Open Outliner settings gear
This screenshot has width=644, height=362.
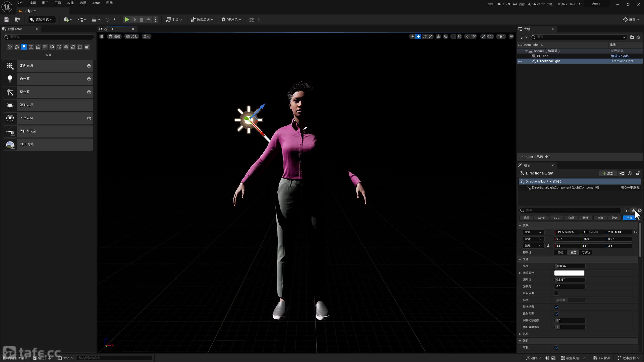pyautogui.click(x=638, y=37)
